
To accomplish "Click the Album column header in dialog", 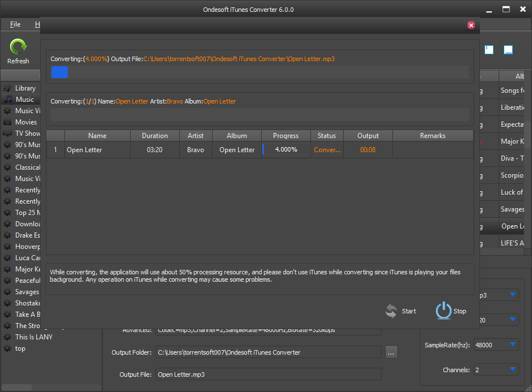I will click(237, 136).
